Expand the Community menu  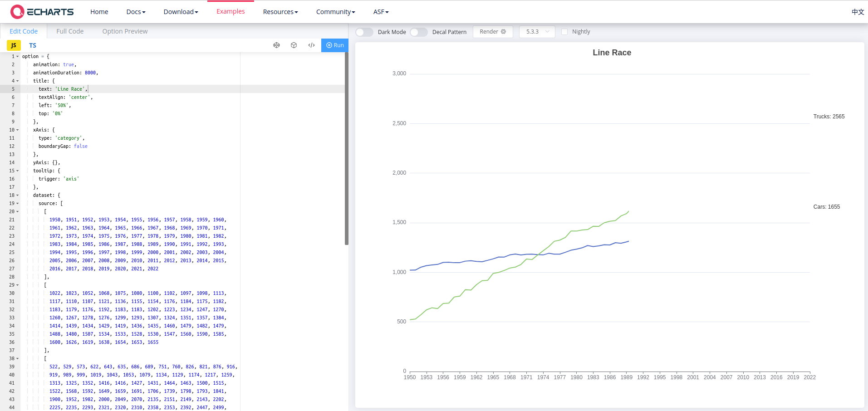coord(335,12)
